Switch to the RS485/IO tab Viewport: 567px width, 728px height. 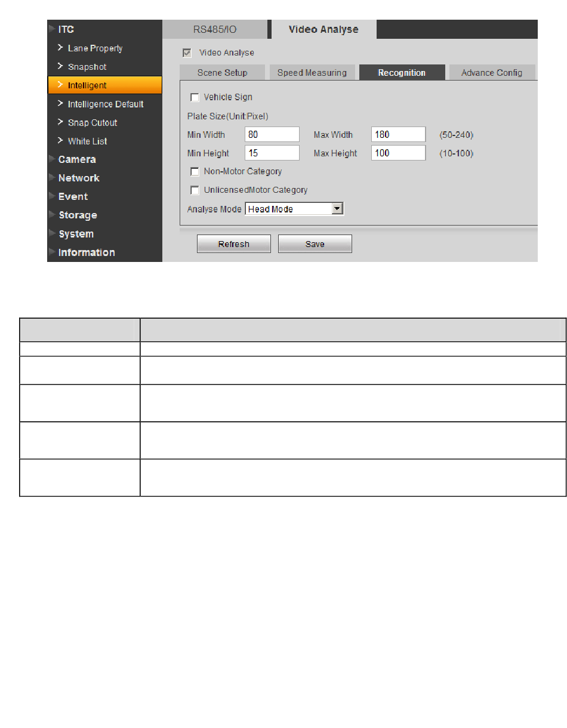tap(215, 29)
